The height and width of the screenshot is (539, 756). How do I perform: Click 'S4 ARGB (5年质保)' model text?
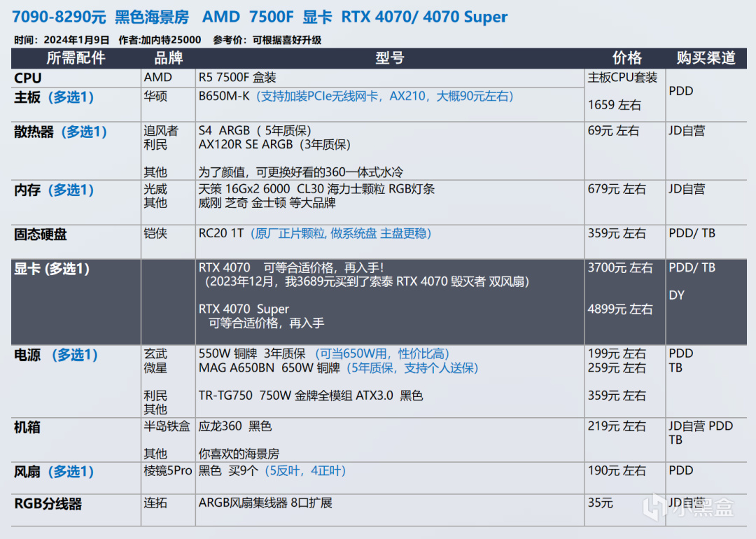(255, 131)
